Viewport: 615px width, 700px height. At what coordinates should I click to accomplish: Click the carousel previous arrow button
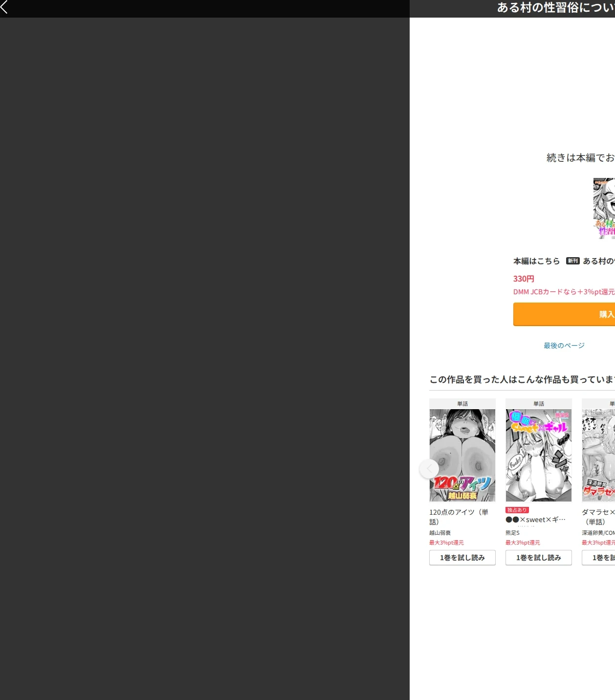click(x=429, y=469)
